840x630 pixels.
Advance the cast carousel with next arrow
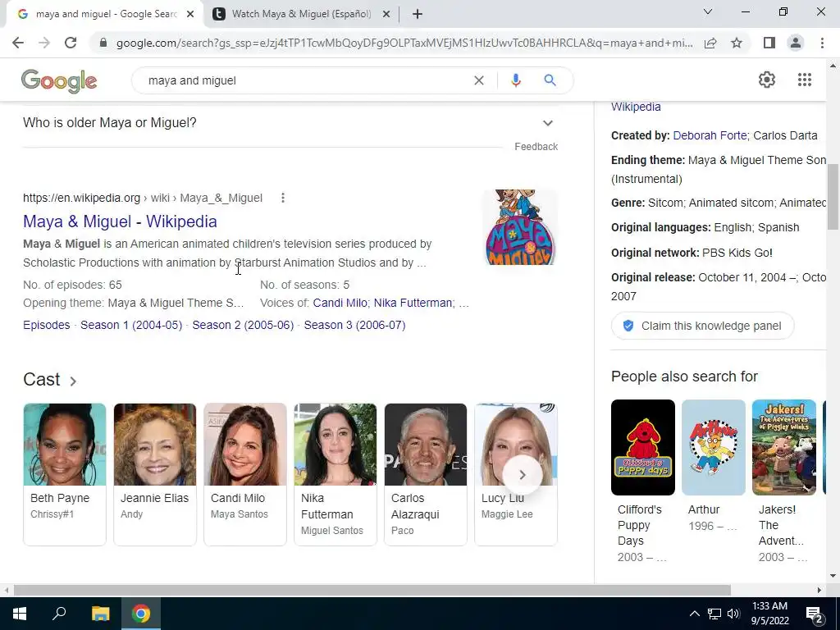[x=523, y=475]
